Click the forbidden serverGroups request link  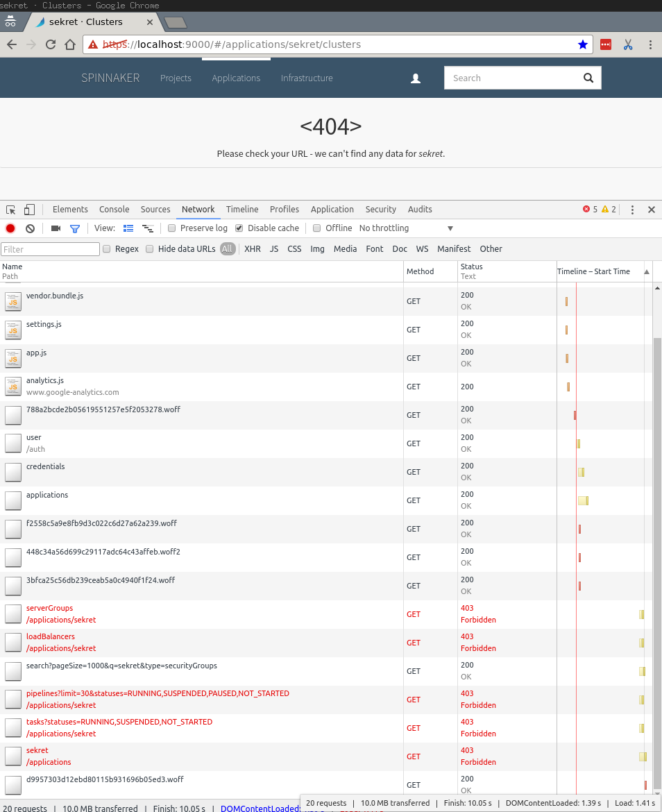(49, 608)
